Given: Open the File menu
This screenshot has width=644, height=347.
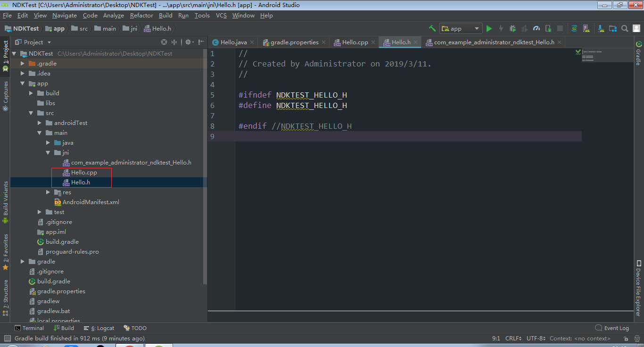Looking at the screenshot, I should point(7,16).
